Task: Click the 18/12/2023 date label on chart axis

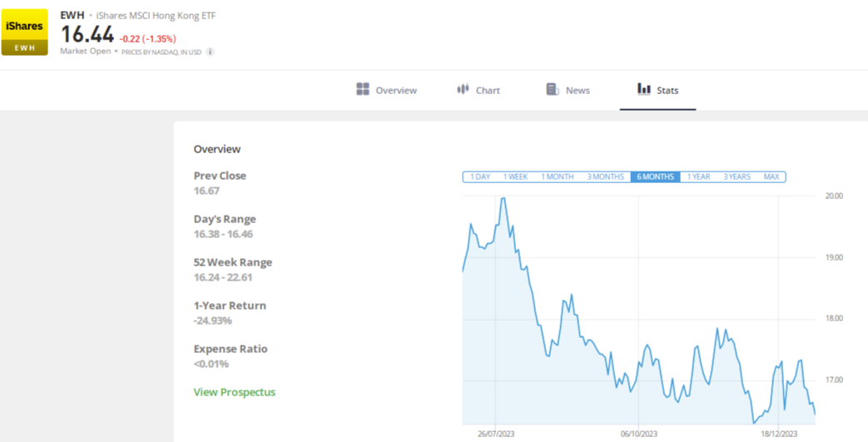Action: coord(778,433)
